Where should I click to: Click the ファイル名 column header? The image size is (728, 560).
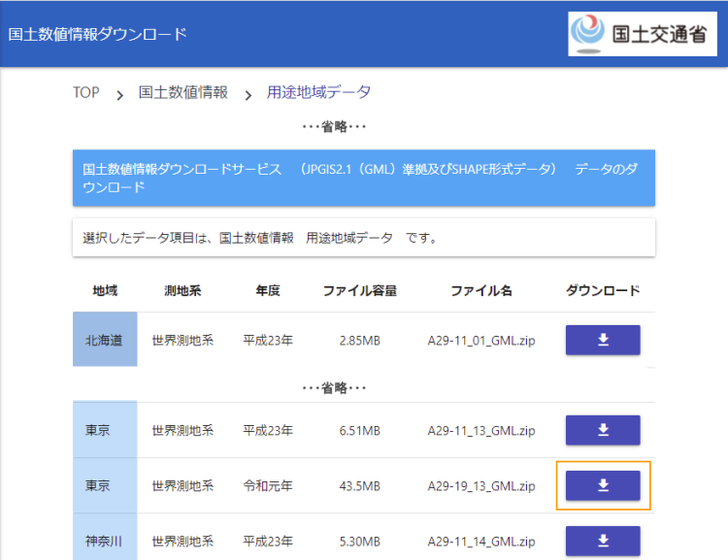coord(481,291)
